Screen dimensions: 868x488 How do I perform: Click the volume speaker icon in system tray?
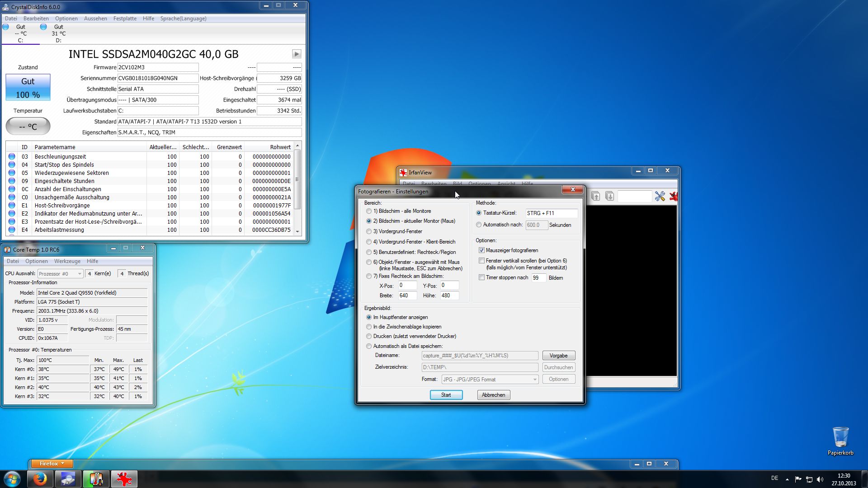click(x=820, y=479)
